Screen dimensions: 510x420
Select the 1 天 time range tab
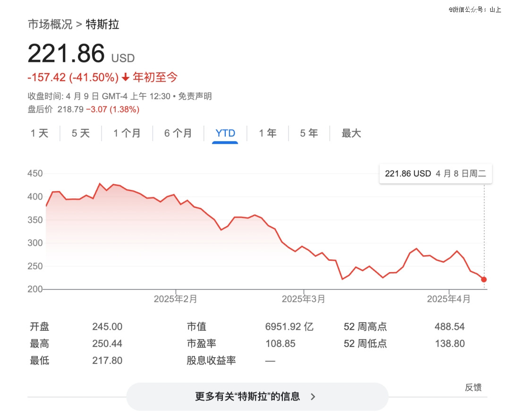coord(40,133)
